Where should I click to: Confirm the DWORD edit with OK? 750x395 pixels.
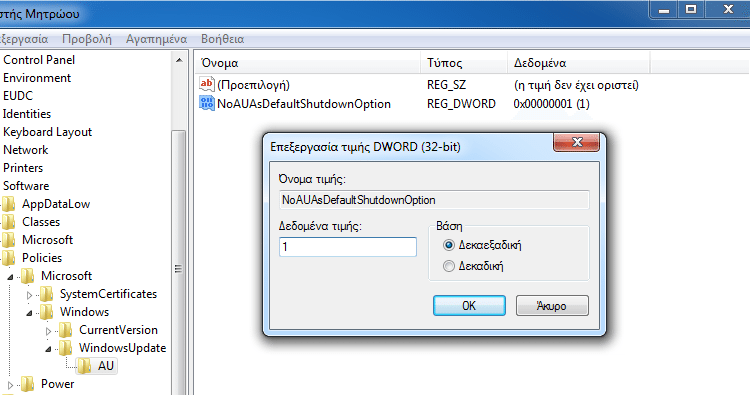click(469, 306)
